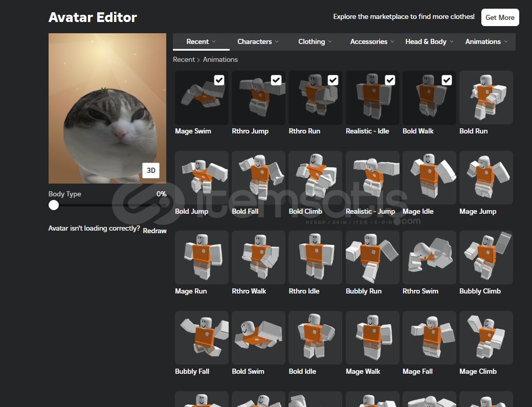Screen dimensions: 532x407
Task: Click the Redraw link
Action: (x=154, y=231)
